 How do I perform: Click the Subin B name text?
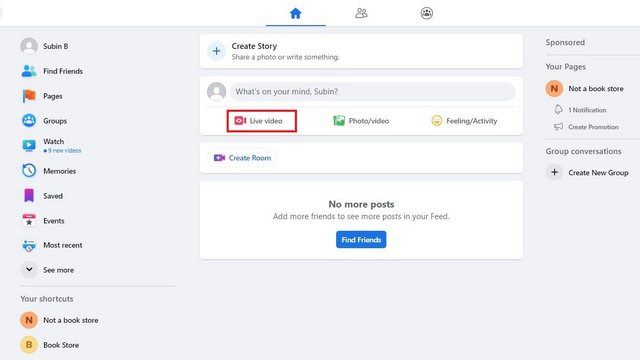coord(56,46)
